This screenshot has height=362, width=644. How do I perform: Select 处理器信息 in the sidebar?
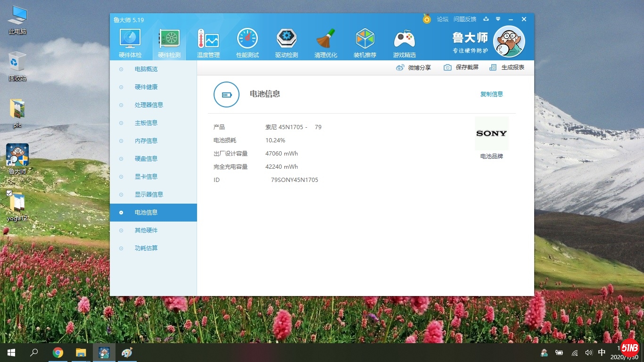(x=149, y=105)
